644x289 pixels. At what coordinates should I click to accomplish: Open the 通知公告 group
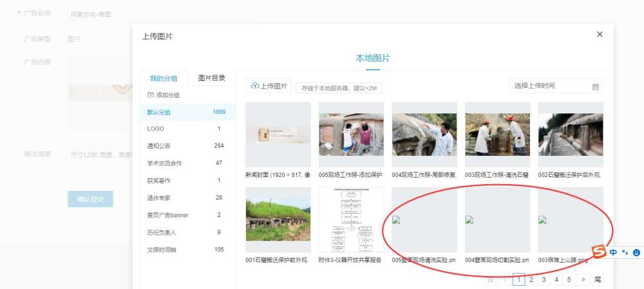point(187,145)
